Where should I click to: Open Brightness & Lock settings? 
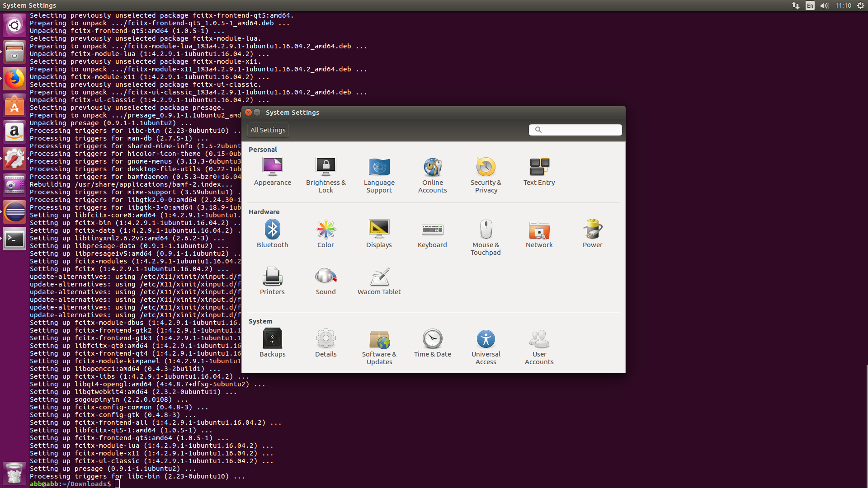point(325,172)
